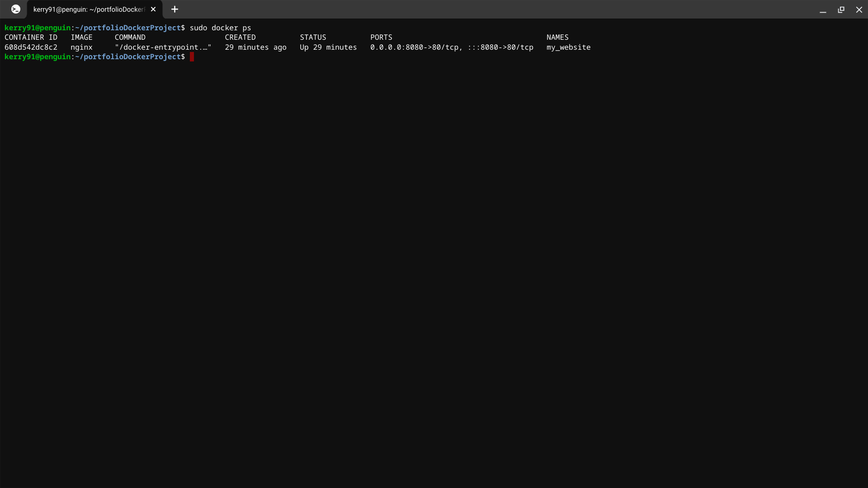Click the sudo docker ps command text
868x488 pixels.
point(220,28)
